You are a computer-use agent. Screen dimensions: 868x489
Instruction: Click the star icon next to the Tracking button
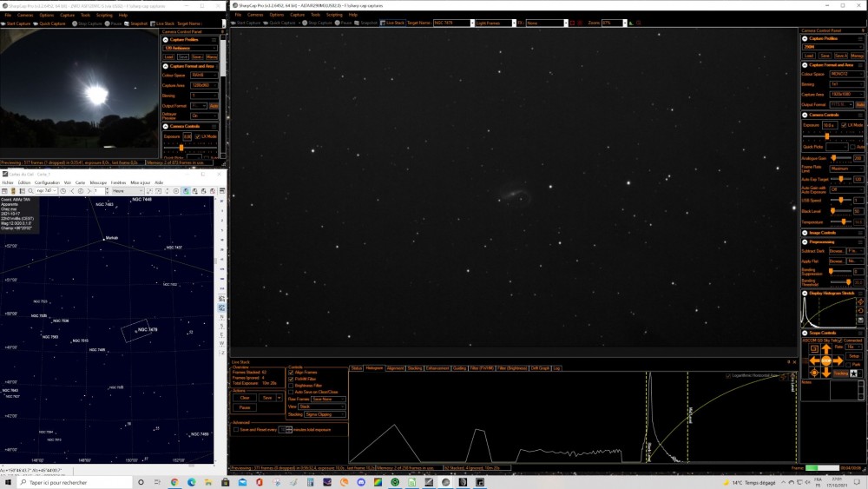coord(853,373)
